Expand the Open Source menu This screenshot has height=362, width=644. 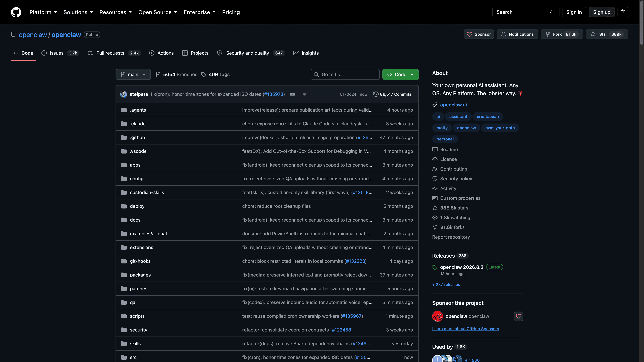[157, 12]
